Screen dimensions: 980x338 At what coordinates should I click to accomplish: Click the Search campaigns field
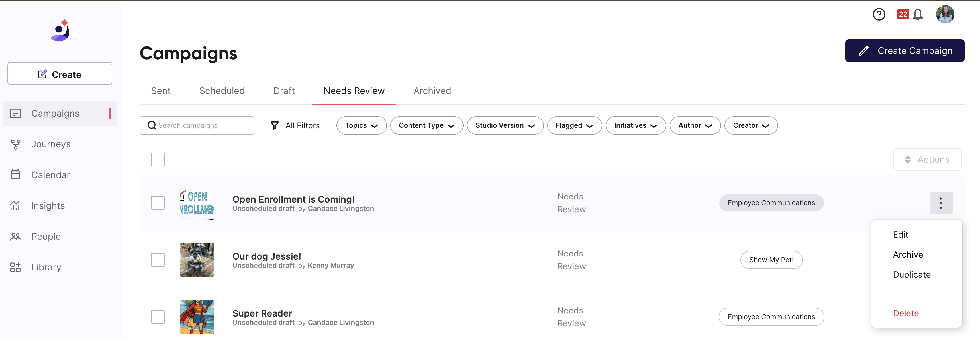tap(197, 126)
